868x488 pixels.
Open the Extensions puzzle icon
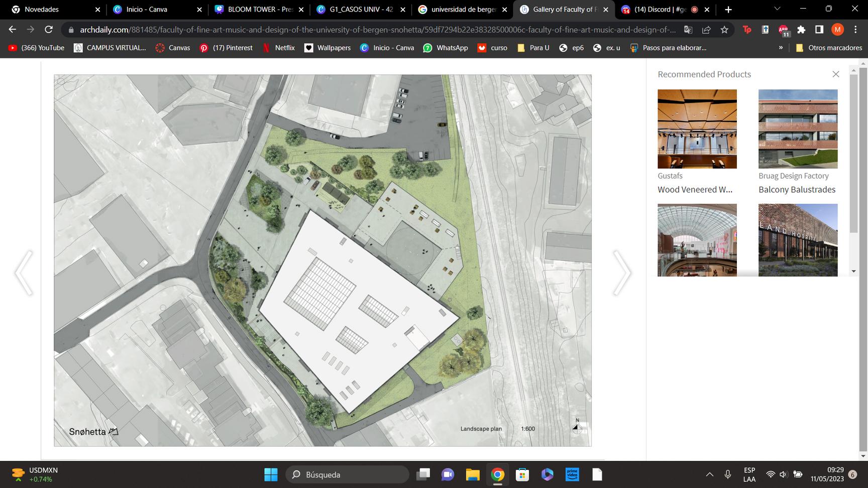coord(801,30)
